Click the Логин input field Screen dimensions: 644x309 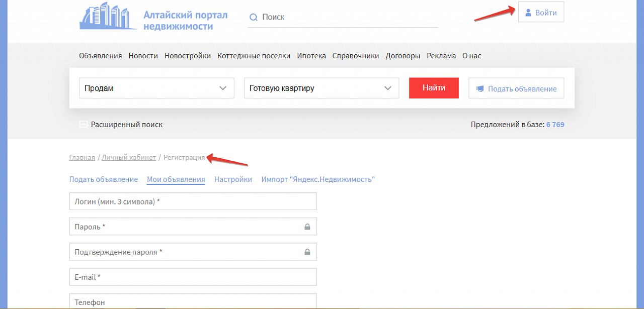click(193, 201)
